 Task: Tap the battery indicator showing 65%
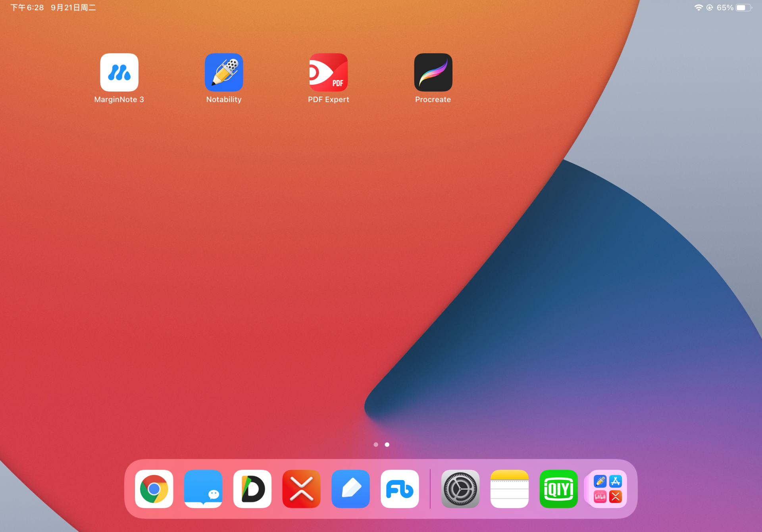743,7
